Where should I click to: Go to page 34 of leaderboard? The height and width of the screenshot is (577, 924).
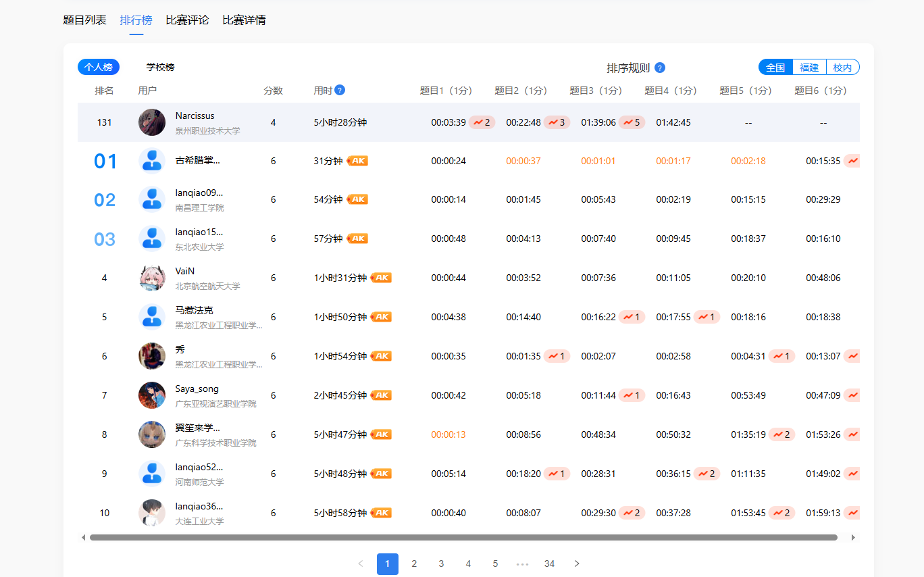tap(549, 563)
